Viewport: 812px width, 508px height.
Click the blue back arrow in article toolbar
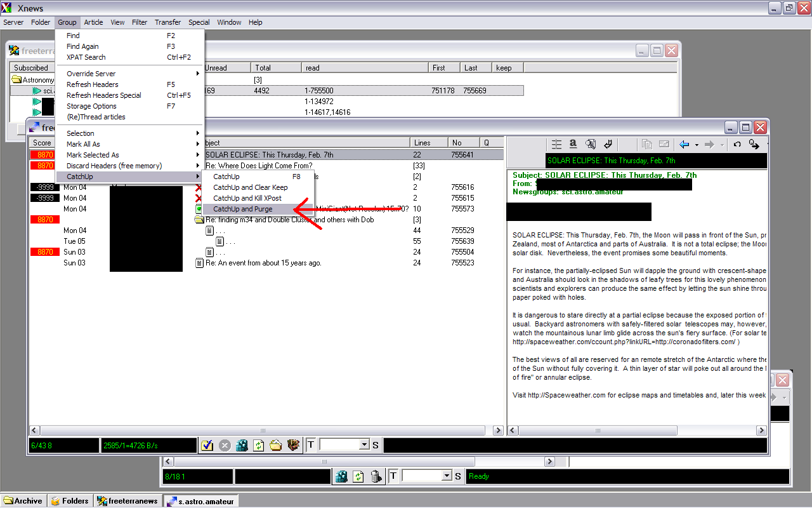click(684, 144)
